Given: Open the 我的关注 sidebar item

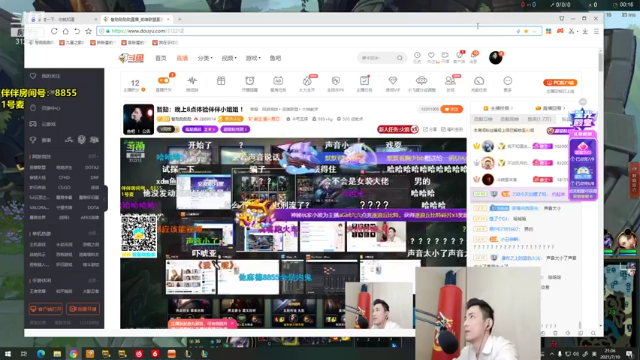Looking at the screenshot, I should coord(51,76).
